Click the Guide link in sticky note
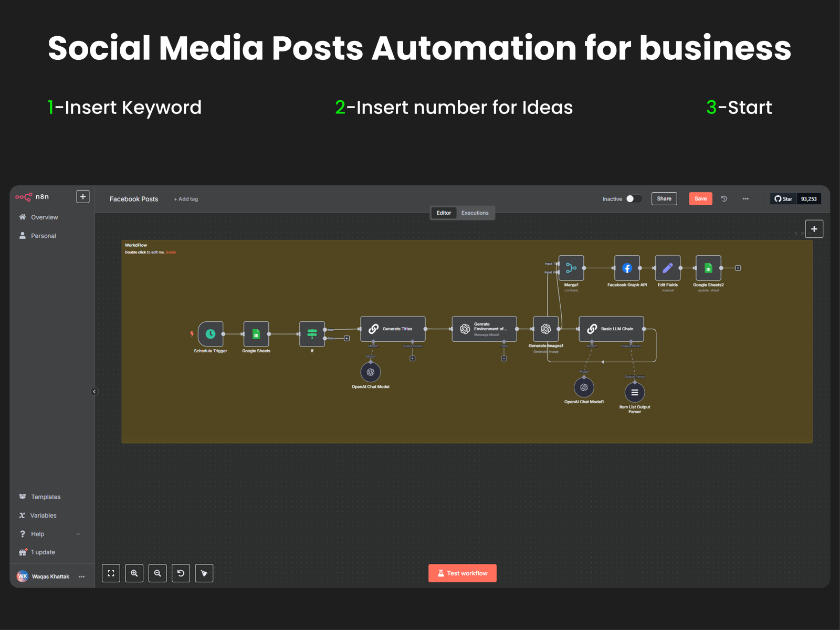840x630 pixels. point(171,252)
